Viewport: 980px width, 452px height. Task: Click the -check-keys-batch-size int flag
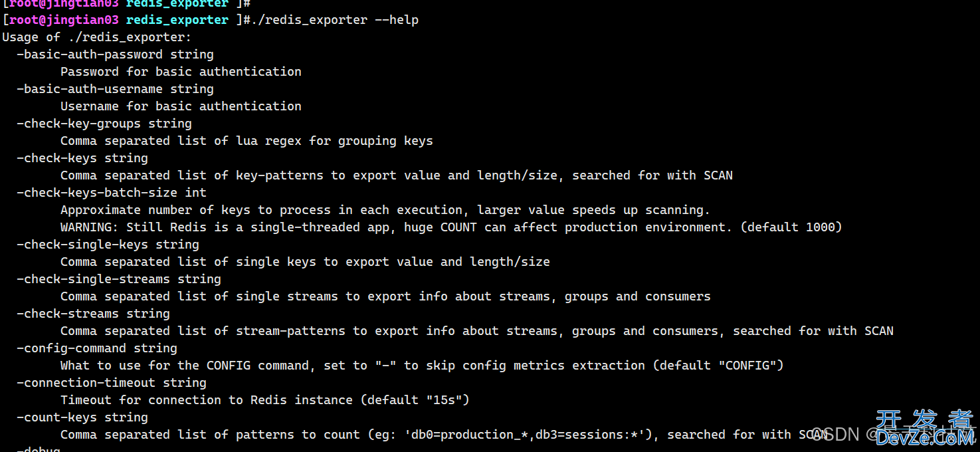pyautogui.click(x=112, y=193)
